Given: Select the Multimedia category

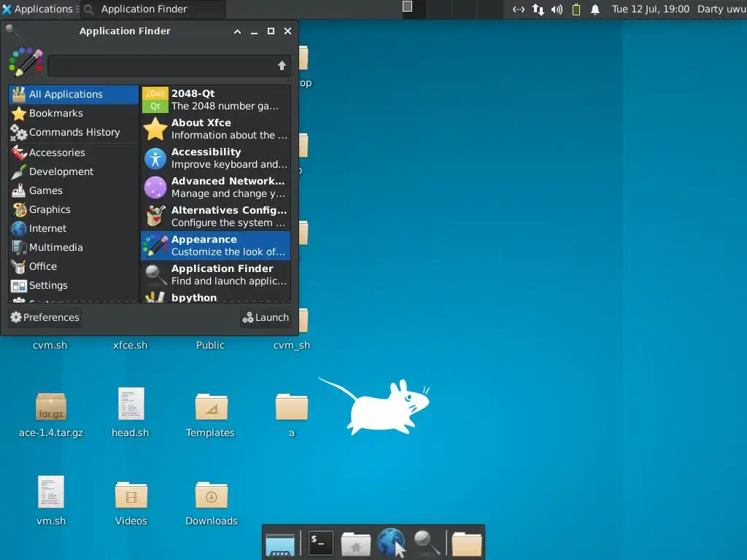Looking at the screenshot, I should (74, 248).
